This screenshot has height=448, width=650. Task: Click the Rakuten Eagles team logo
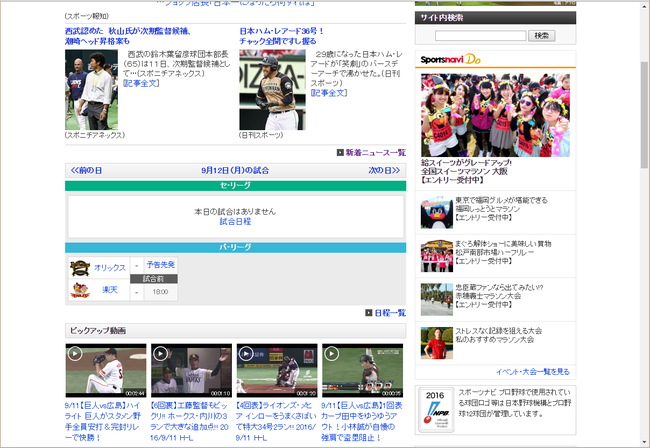(x=80, y=290)
